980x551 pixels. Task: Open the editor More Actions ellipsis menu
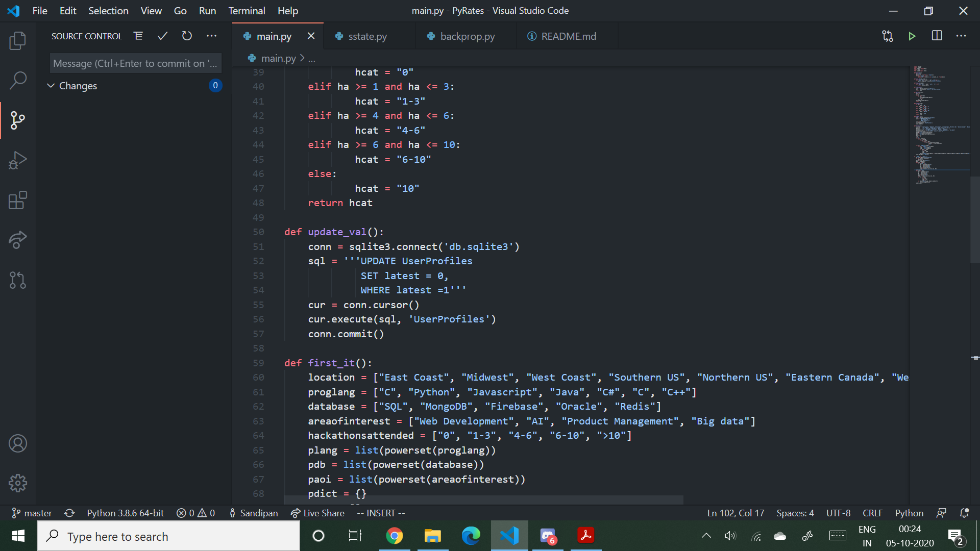(x=961, y=36)
